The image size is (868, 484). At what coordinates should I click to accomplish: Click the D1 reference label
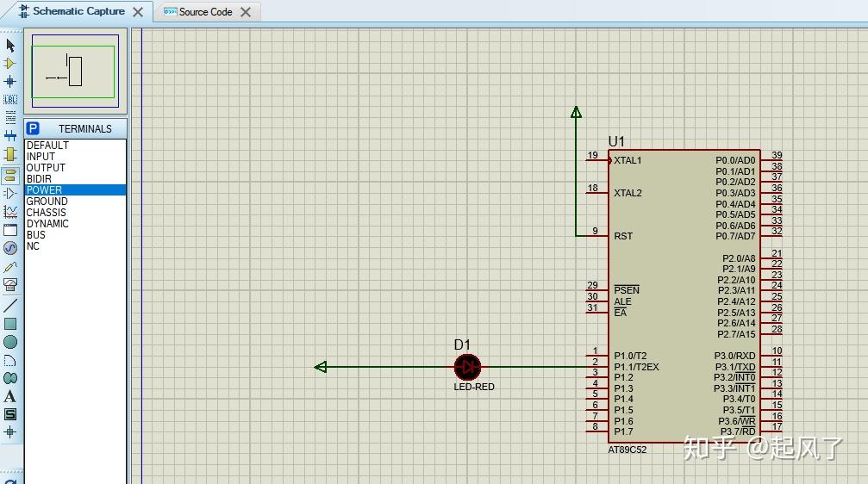click(462, 344)
